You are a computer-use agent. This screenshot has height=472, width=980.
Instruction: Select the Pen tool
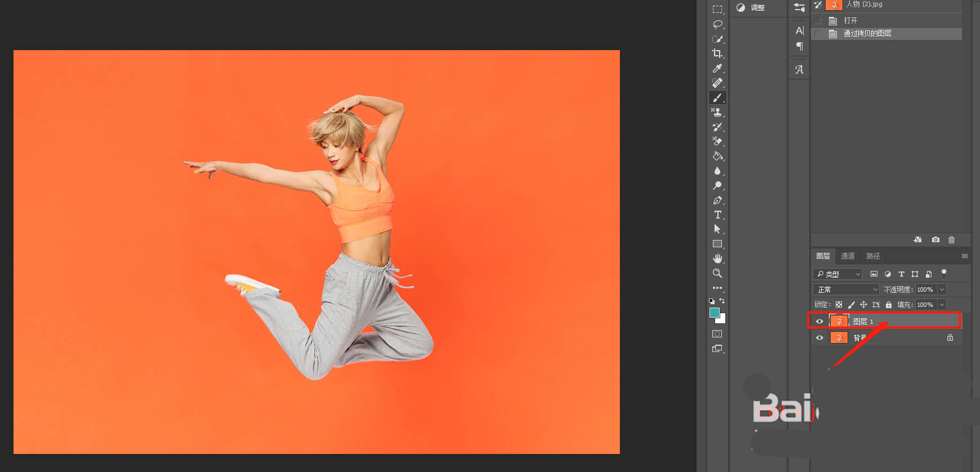[x=717, y=201]
